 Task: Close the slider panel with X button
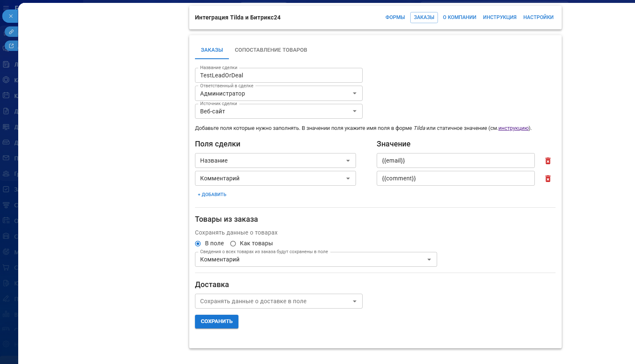coord(11,16)
